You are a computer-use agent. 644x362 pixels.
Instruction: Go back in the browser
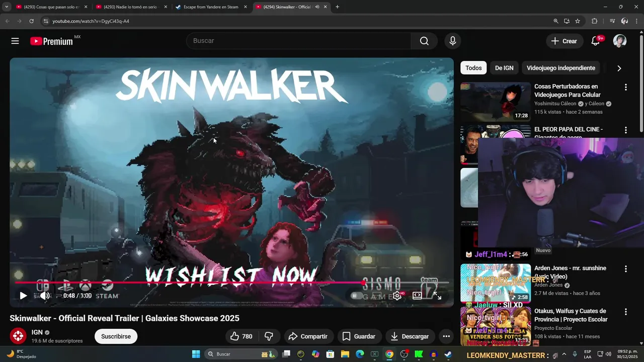[x=7, y=21]
